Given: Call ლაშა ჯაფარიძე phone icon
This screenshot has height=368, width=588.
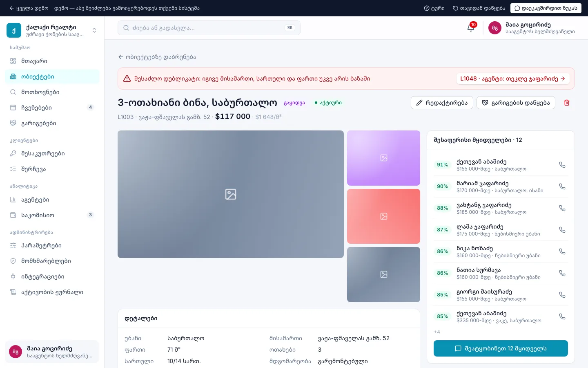Looking at the screenshot, I should point(562,230).
